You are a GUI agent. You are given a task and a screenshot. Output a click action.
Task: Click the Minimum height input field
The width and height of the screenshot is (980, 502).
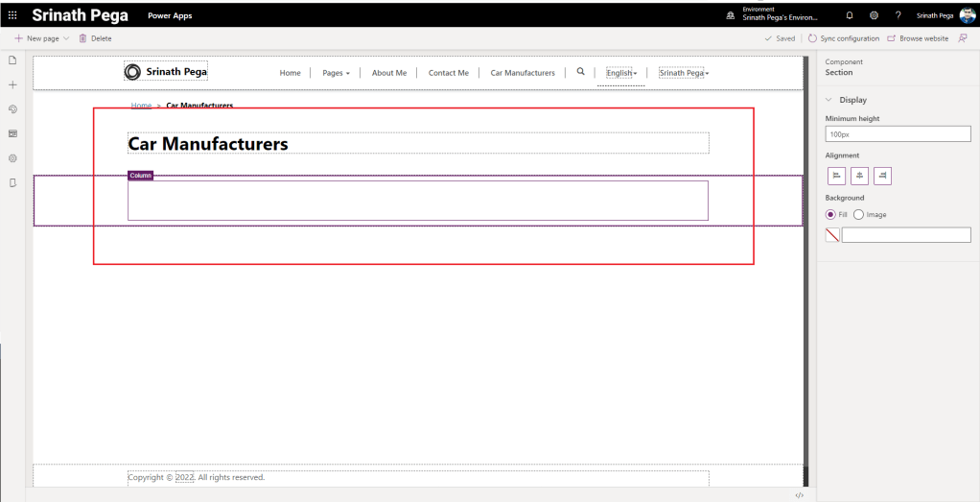(898, 134)
